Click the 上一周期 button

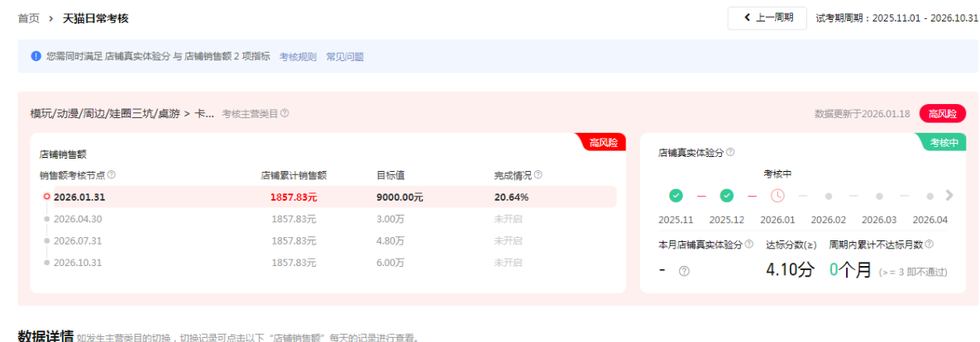pyautogui.click(x=767, y=17)
